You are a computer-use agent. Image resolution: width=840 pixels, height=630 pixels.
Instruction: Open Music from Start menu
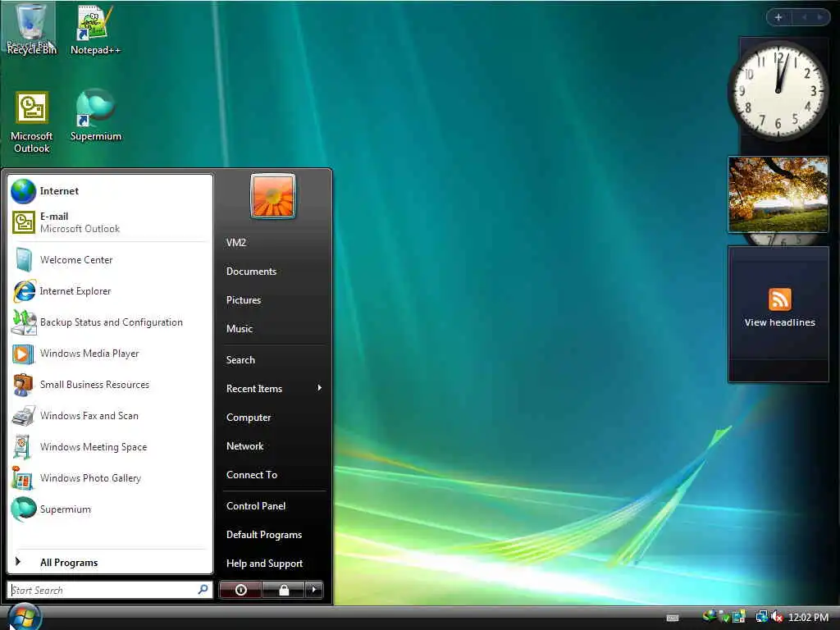(x=240, y=329)
